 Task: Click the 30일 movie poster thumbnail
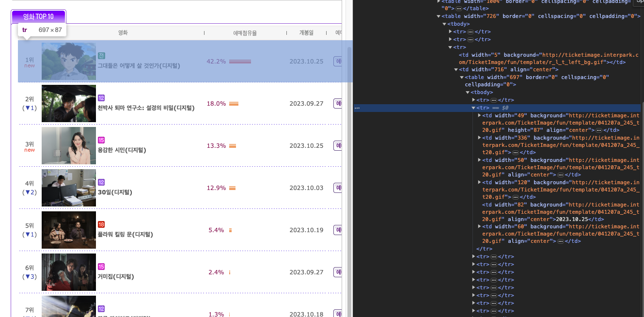click(x=69, y=188)
